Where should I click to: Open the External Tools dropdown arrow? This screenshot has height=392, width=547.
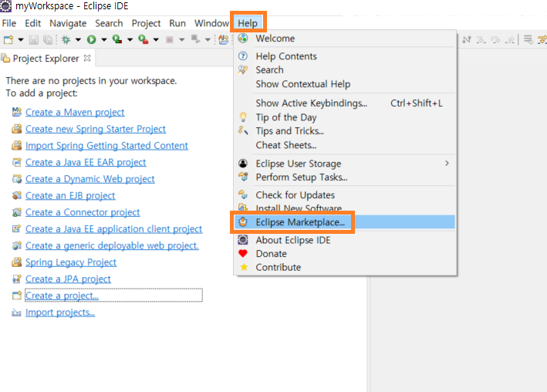tap(156, 40)
